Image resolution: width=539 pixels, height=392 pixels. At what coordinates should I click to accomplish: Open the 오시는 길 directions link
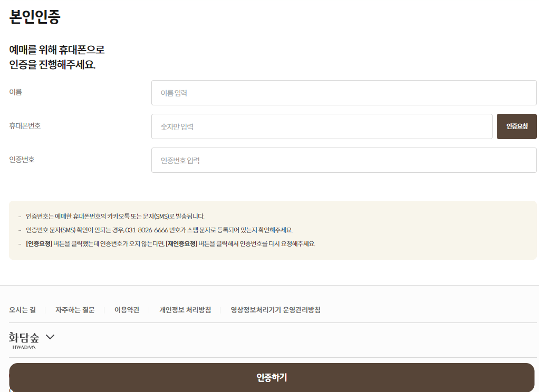[x=22, y=310]
